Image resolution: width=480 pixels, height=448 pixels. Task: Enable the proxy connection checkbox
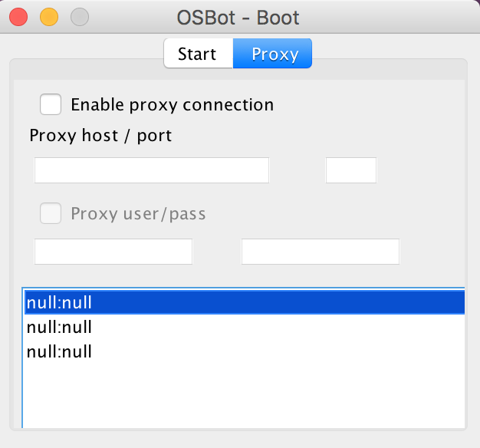pyautogui.click(x=51, y=104)
